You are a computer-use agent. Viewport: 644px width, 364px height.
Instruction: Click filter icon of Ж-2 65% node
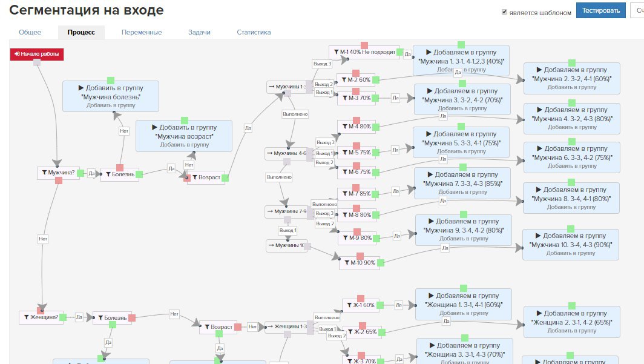point(350,331)
